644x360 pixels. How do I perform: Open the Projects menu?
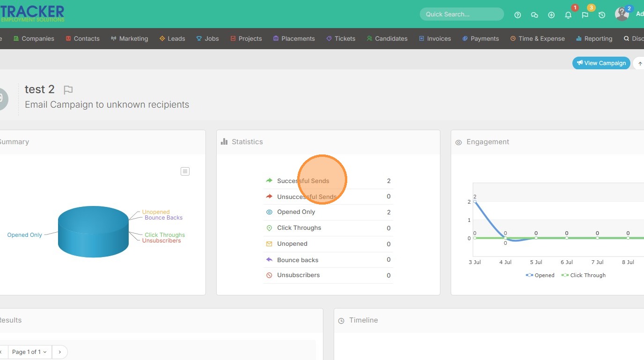tap(246, 38)
